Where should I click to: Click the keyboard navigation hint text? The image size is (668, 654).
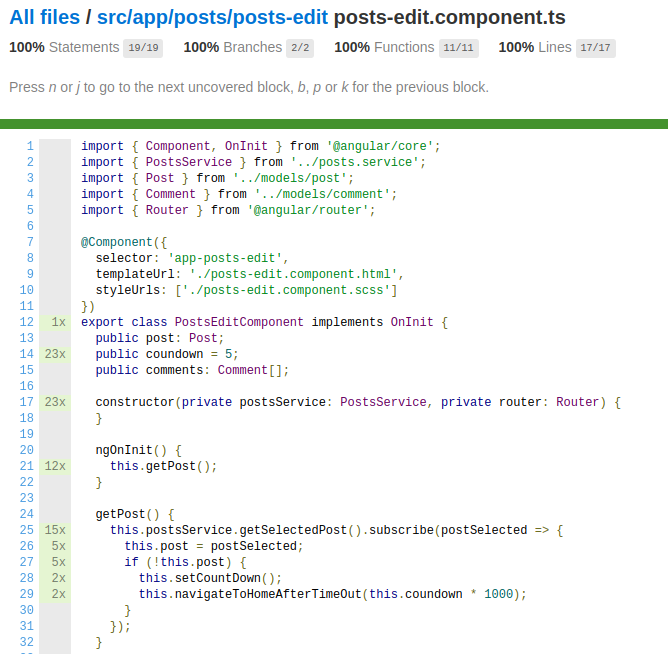pos(249,87)
